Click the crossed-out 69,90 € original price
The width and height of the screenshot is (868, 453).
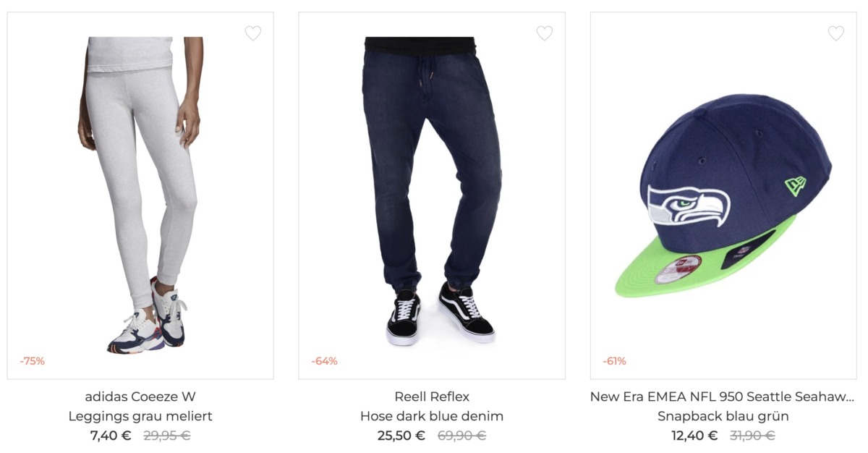pyautogui.click(x=461, y=436)
